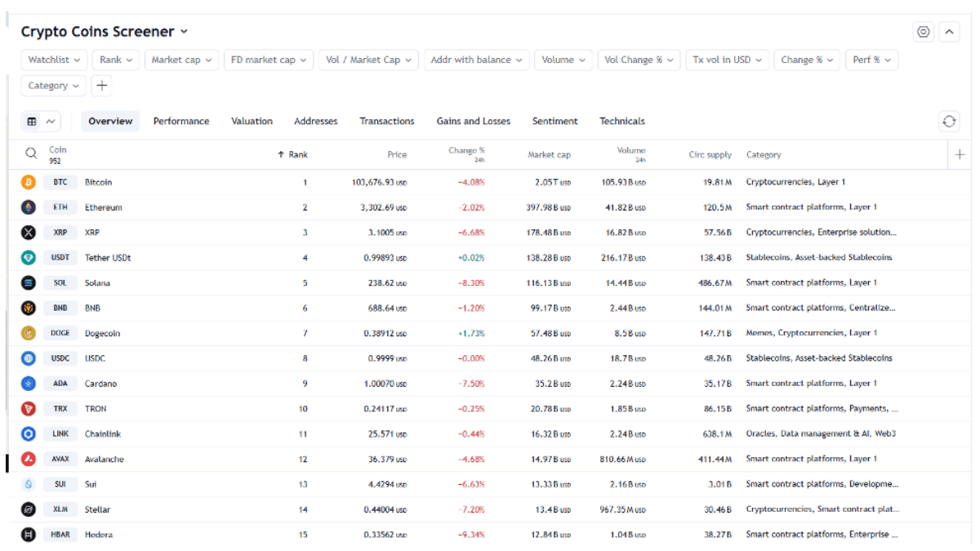
Task: Open the screener settings gear
Action: [x=923, y=31]
